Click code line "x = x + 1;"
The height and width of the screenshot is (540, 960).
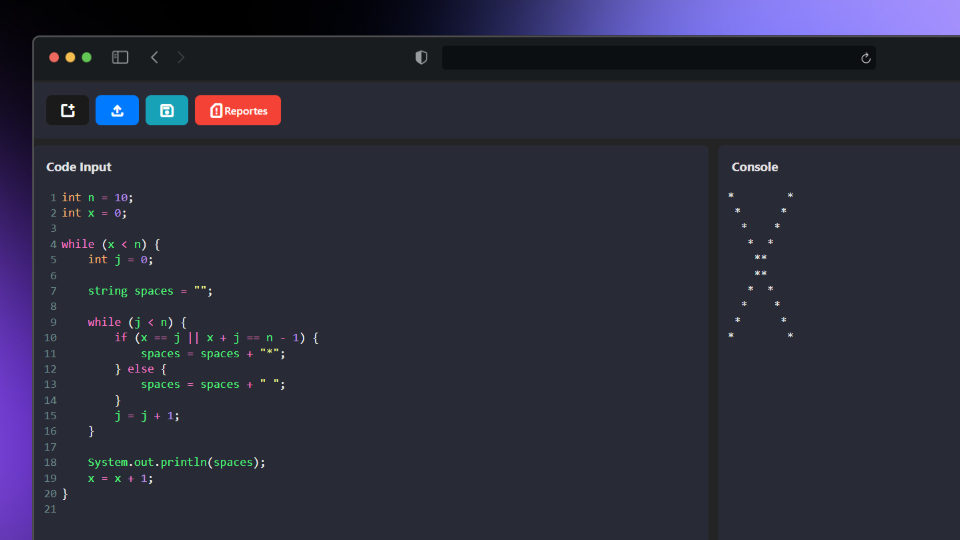(121, 478)
